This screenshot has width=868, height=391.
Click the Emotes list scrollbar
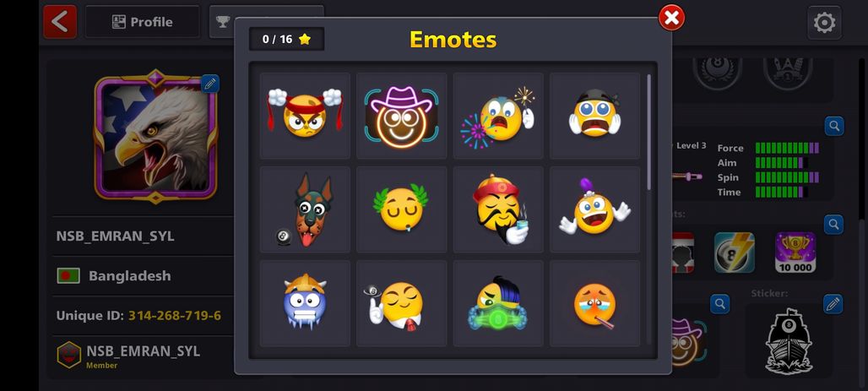[648, 133]
